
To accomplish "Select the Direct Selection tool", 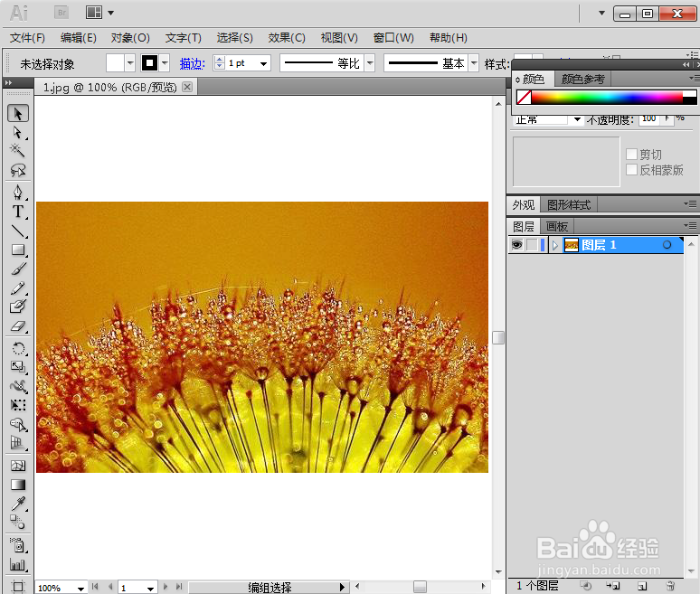I will [18, 133].
